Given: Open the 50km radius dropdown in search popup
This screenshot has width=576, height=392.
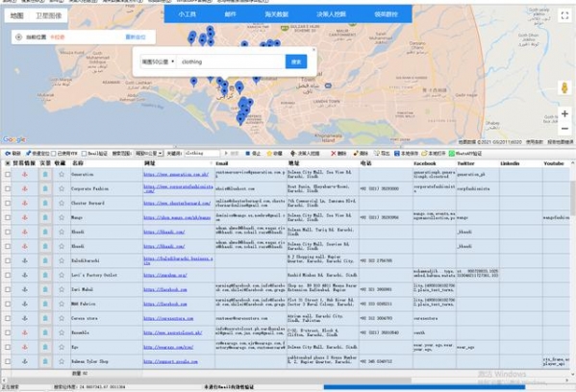Looking at the screenshot, I should 158,61.
